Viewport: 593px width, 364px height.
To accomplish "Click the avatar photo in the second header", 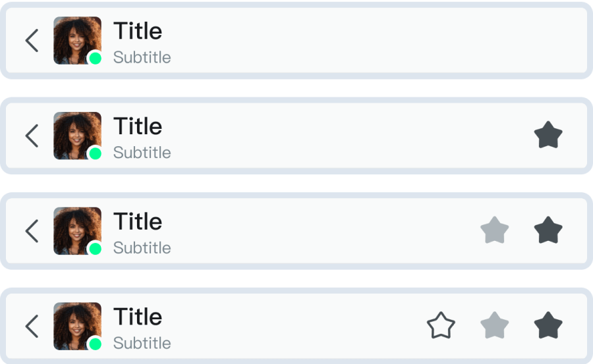I will [76, 134].
